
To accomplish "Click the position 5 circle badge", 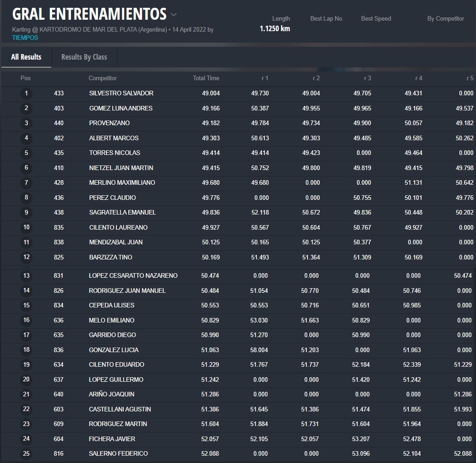I will [x=26, y=153].
